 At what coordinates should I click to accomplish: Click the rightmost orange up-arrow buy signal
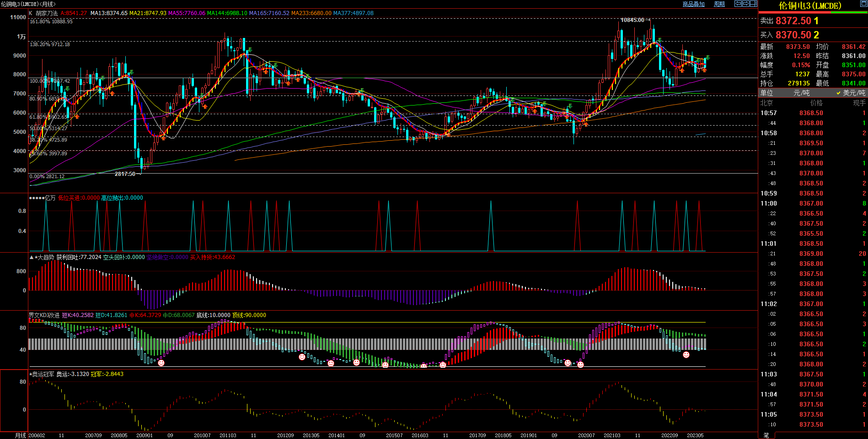click(704, 70)
